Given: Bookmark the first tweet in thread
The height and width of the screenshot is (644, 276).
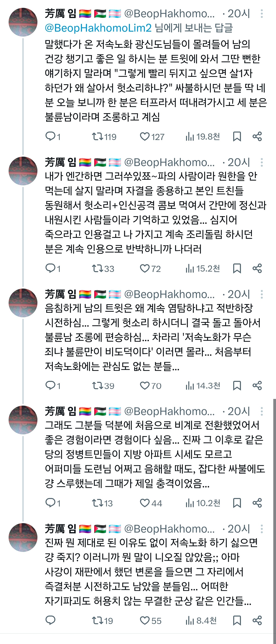Looking at the screenshot, I should [237, 136].
